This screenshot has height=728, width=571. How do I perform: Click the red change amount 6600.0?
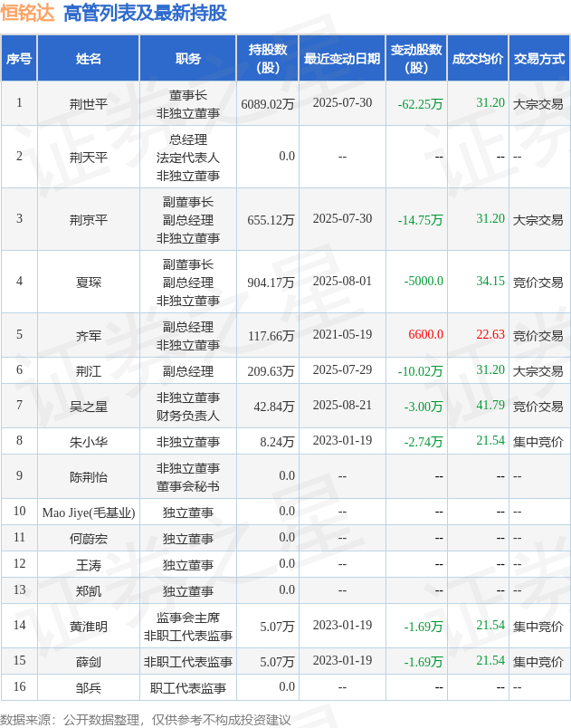(x=426, y=334)
